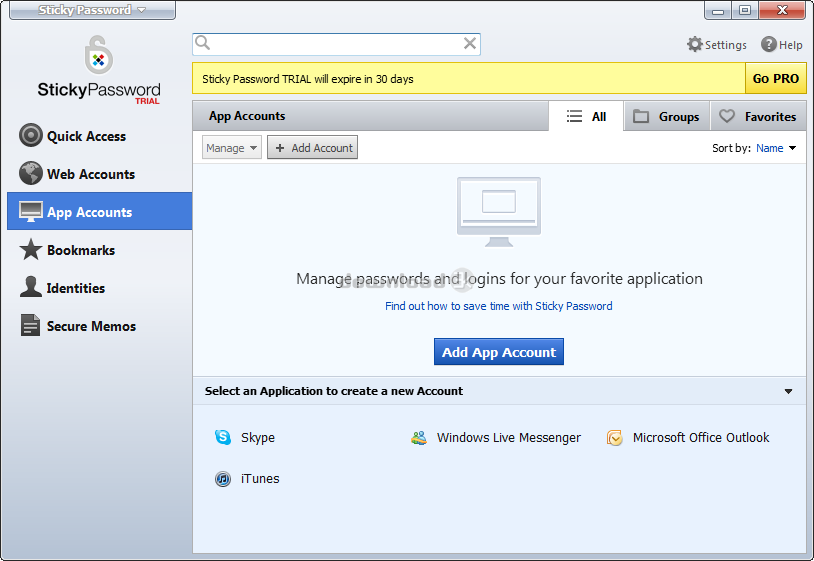Click the folder icon on Groups tab

click(x=641, y=116)
